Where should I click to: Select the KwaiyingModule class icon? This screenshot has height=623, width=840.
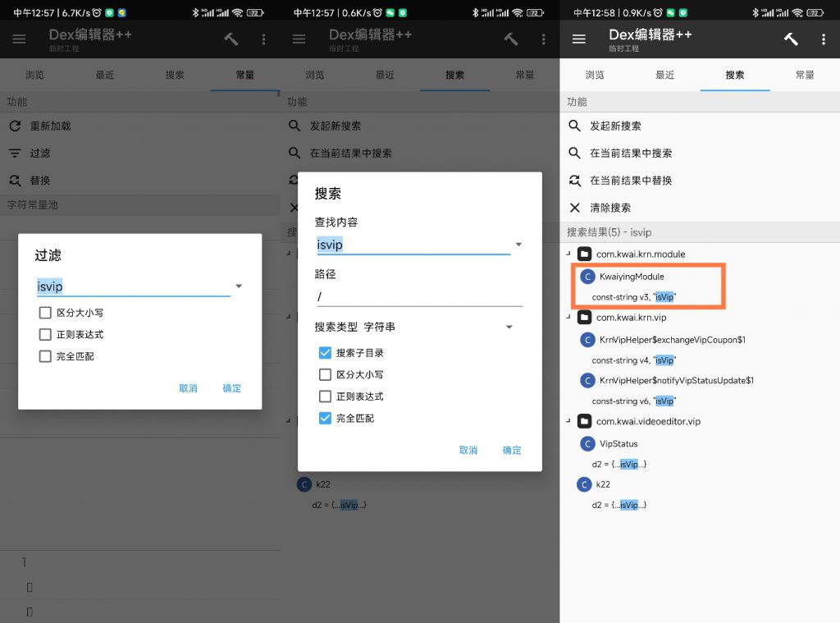tap(589, 277)
